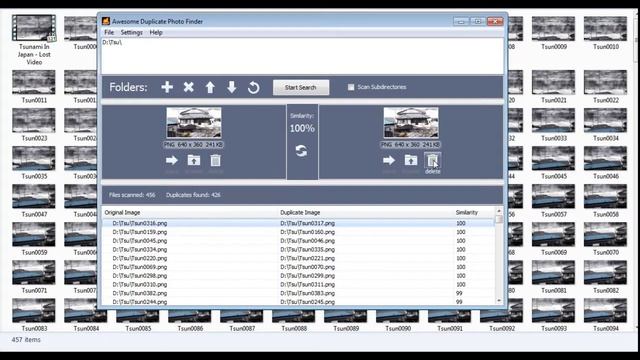Viewport: 640px width, 360px height.
Task: Toggle the Scan Subdirectories checkbox
Action: click(351, 87)
